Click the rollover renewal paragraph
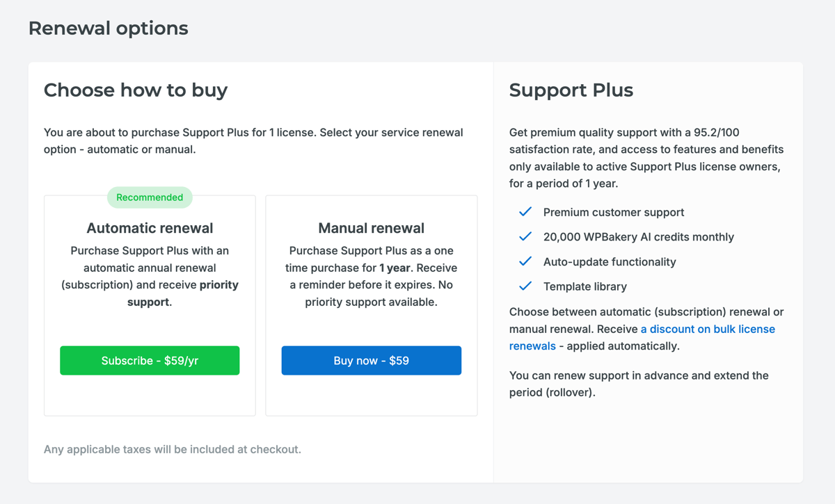 639,384
